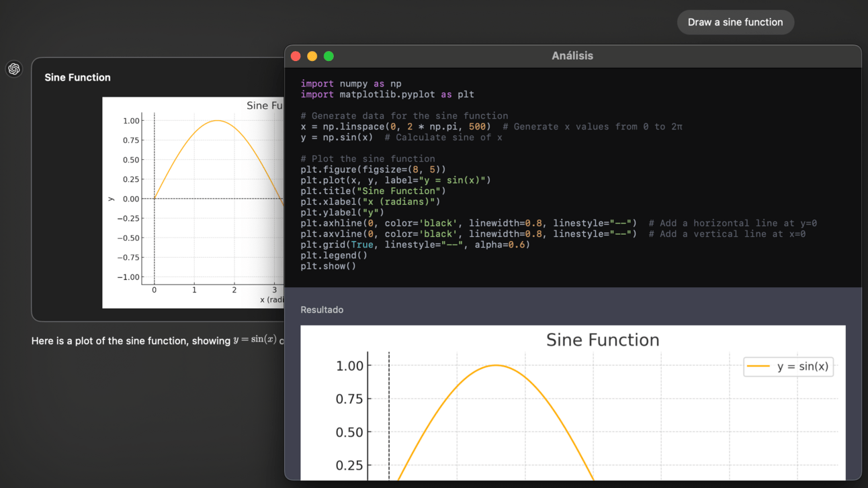Click the 'y = sin(x)' legend box
Screen dimensions: 868x488
point(788,367)
